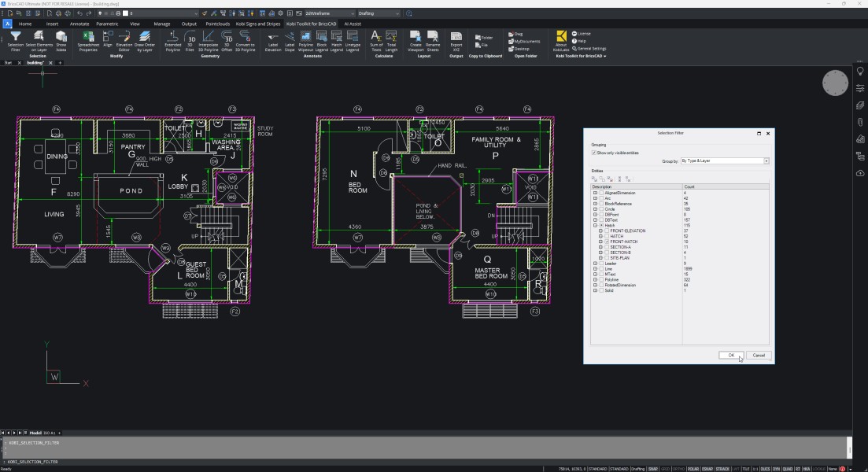Click Select Elements on Layer tool

(x=39, y=42)
